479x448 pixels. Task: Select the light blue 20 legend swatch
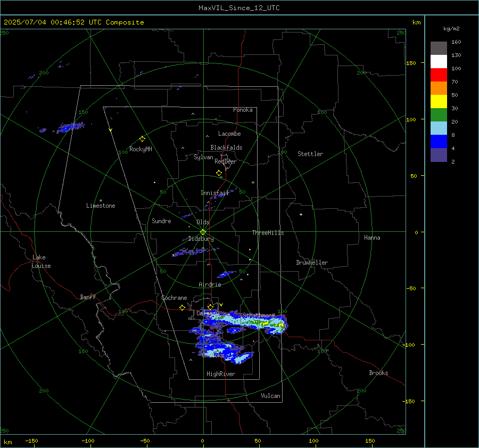click(x=439, y=128)
